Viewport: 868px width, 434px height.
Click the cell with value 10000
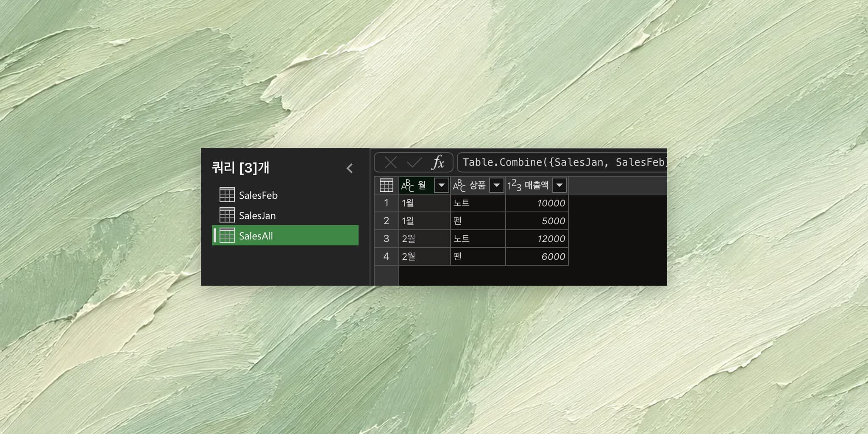[x=537, y=203]
